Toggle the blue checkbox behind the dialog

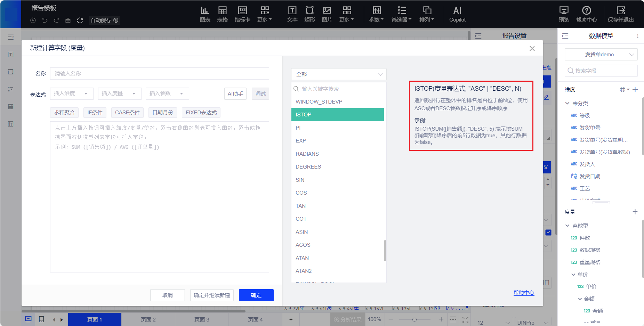pyautogui.click(x=548, y=233)
